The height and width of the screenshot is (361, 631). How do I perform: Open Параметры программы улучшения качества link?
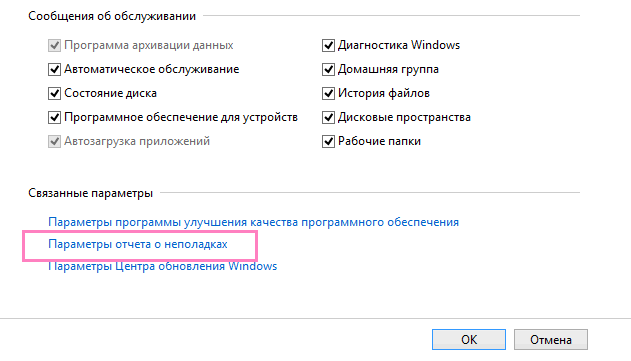tap(254, 222)
